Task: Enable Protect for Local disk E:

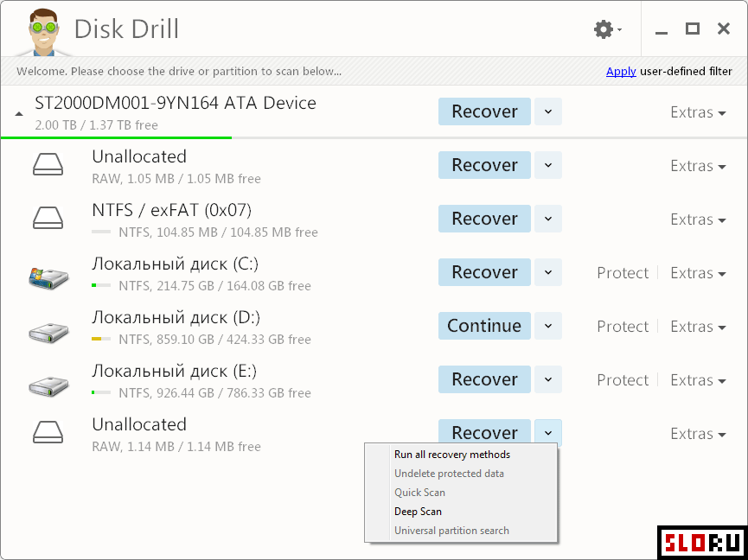Action: point(623,380)
